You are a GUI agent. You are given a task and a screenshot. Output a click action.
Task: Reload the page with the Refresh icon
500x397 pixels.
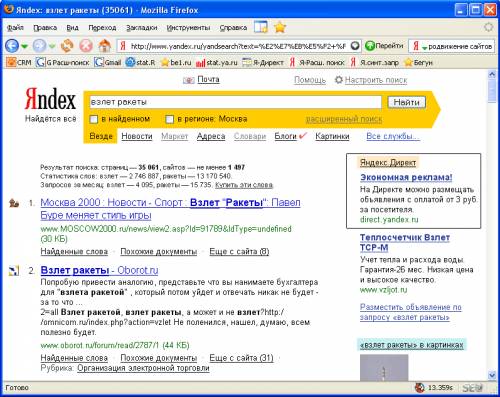click(67, 46)
